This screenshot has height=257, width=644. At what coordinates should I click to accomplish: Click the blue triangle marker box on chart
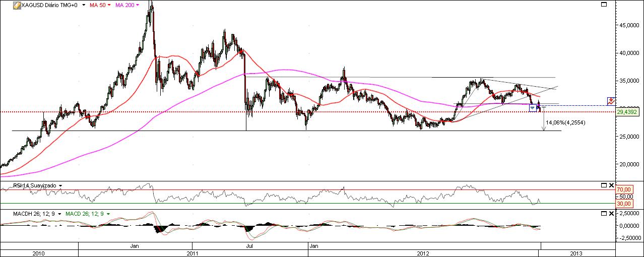tap(533, 108)
